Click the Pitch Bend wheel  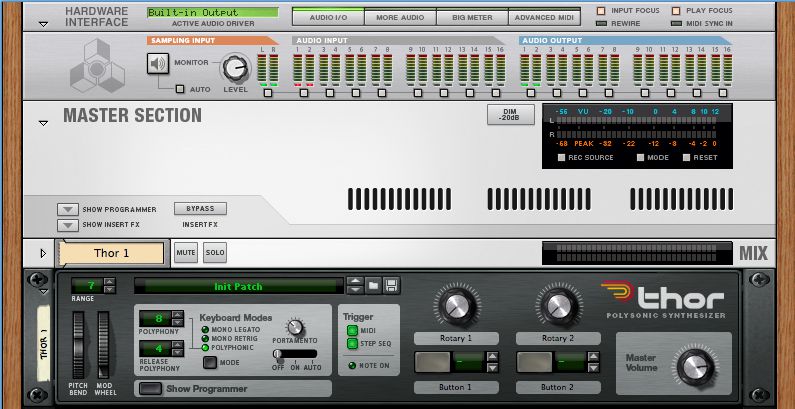pos(78,345)
